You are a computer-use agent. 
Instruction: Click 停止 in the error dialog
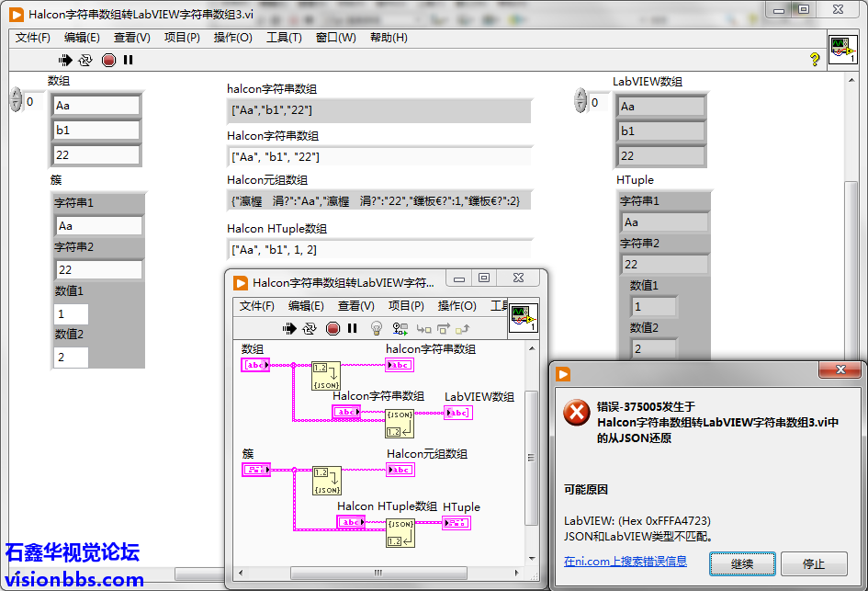coord(814,563)
